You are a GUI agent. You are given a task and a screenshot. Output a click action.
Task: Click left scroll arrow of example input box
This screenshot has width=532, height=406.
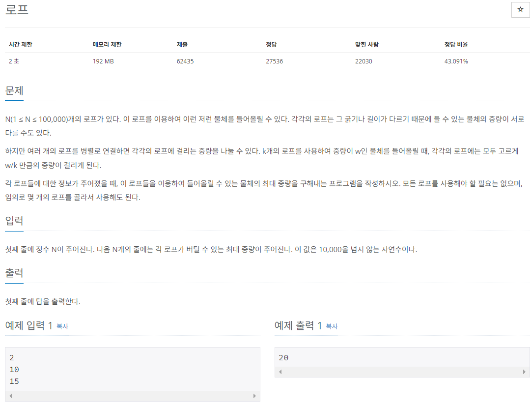tap(10, 396)
